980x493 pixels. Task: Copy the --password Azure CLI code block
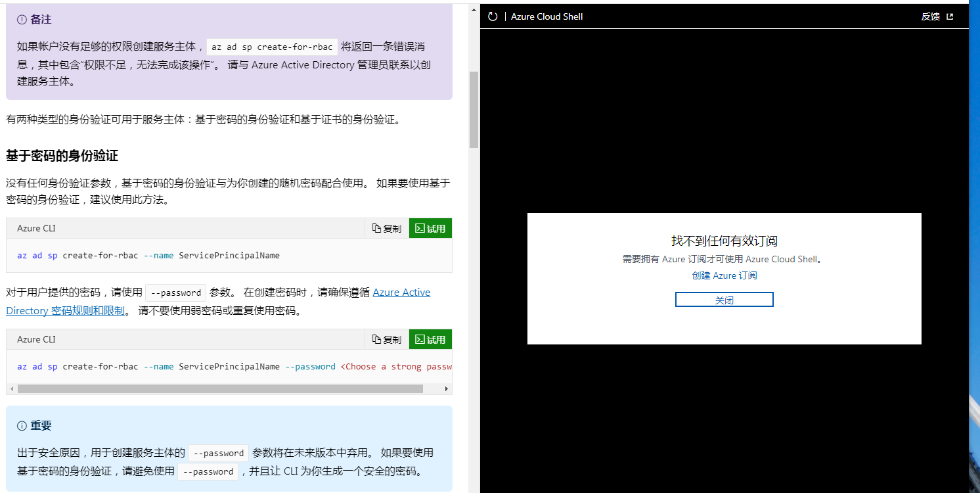pyautogui.click(x=387, y=339)
